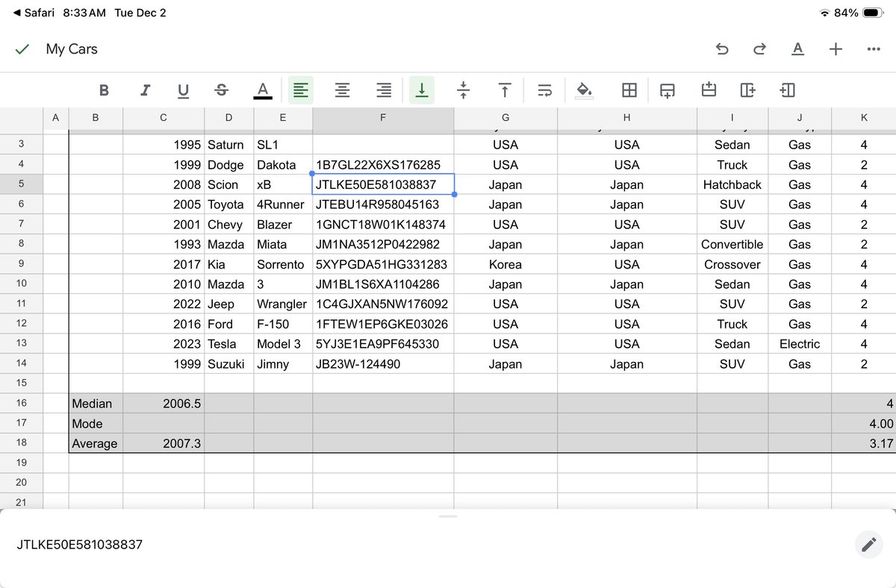Select the cell containing 5YJ3E1EA9PF645330
Viewport: 896px width, 588px height.
pos(383,344)
